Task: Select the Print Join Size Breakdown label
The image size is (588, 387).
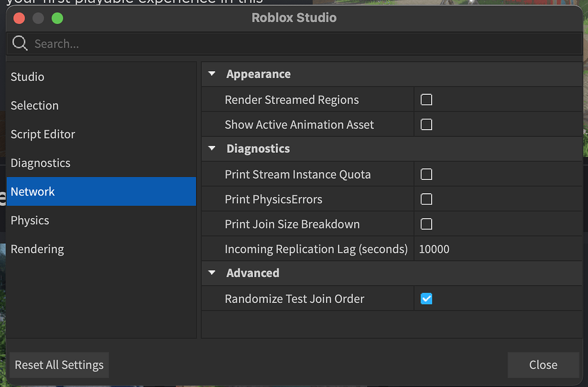Action: [x=292, y=224]
